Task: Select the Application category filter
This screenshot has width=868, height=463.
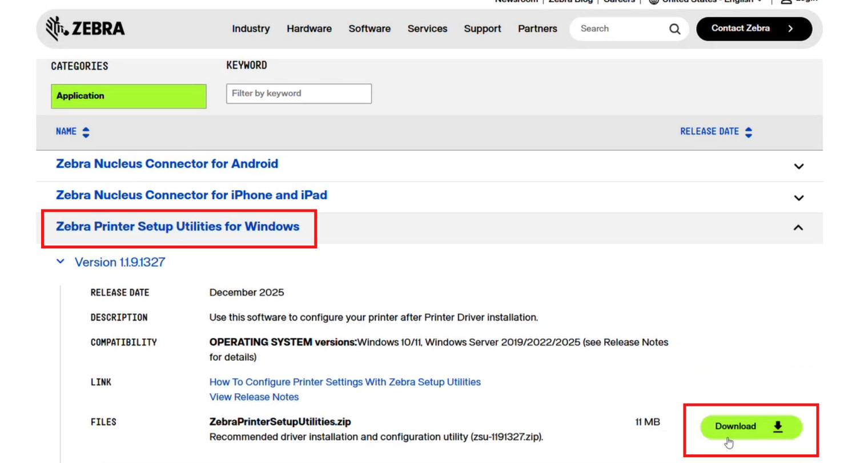Action: [128, 96]
